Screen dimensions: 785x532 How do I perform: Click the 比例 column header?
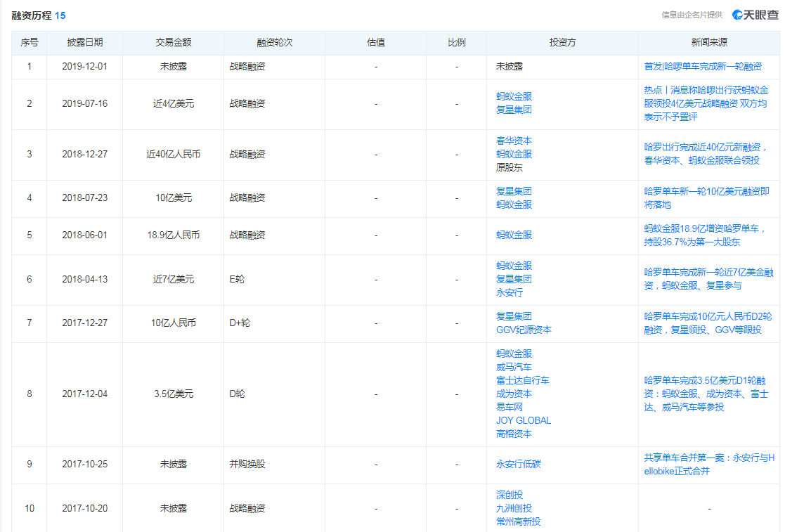pos(456,43)
